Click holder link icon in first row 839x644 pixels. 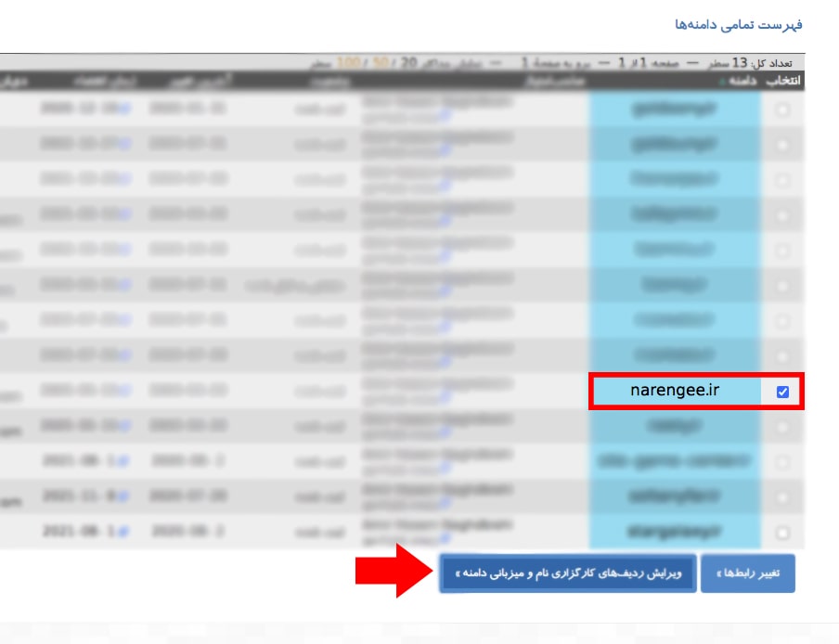pyautogui.click(x=445, y=117)
